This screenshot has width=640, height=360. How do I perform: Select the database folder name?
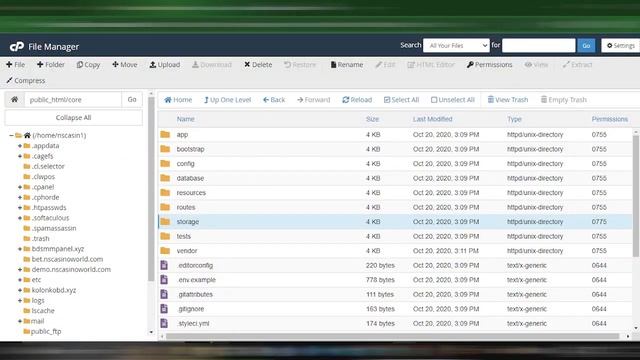[x=190, y=178]
